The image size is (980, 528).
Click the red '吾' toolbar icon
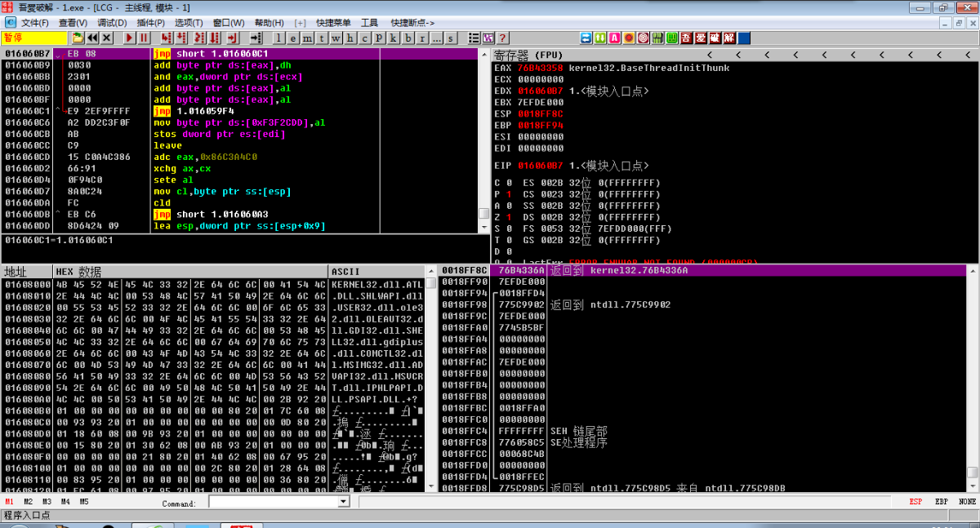click(x=686, y=38)
